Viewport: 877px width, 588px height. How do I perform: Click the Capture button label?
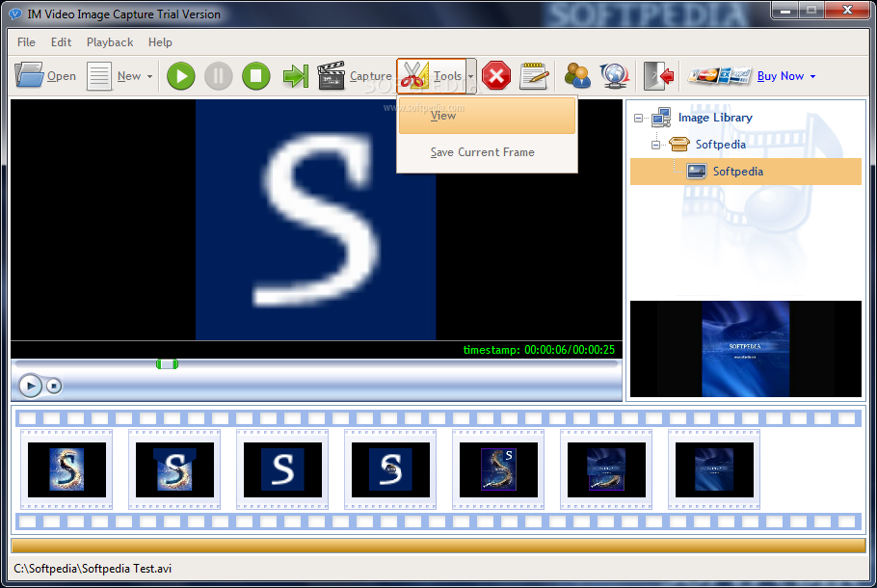coord(371,76)
